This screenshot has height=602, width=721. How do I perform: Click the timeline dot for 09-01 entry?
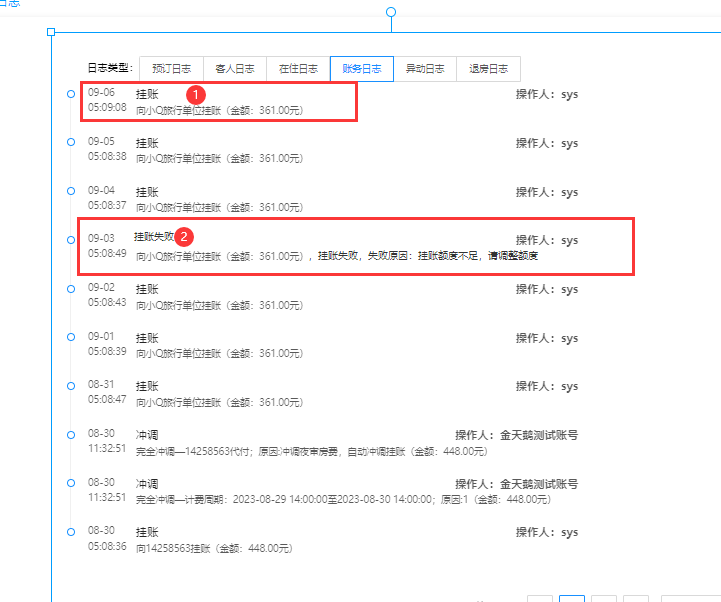click(x=71, y=337)
